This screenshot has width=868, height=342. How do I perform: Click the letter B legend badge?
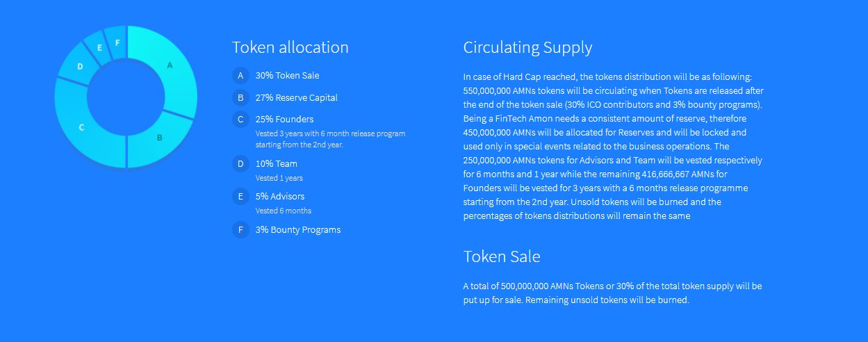pos(240,97)
